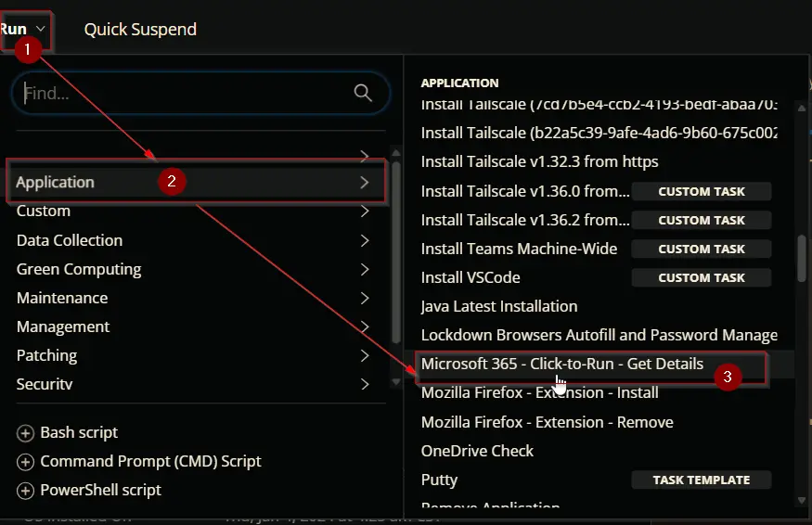Select Java Latest Installation task
This screenshot has height=525, width=812.
499,306
